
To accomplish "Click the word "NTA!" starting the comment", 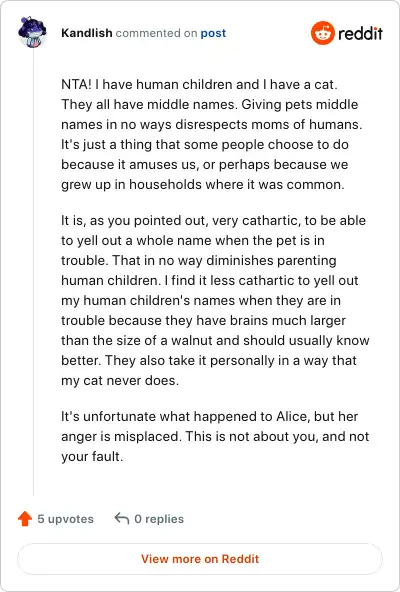I will [x=76, y=84].
